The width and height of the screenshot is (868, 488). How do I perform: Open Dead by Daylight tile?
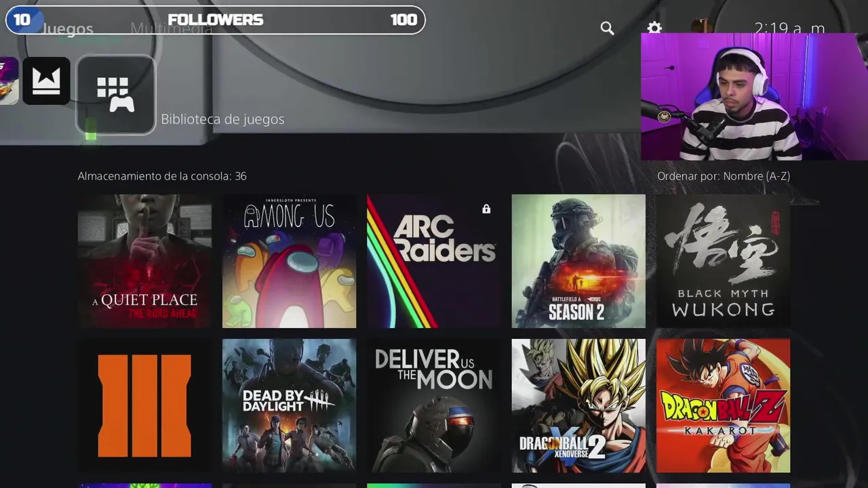pyautogui.click(x=289, y=405)
